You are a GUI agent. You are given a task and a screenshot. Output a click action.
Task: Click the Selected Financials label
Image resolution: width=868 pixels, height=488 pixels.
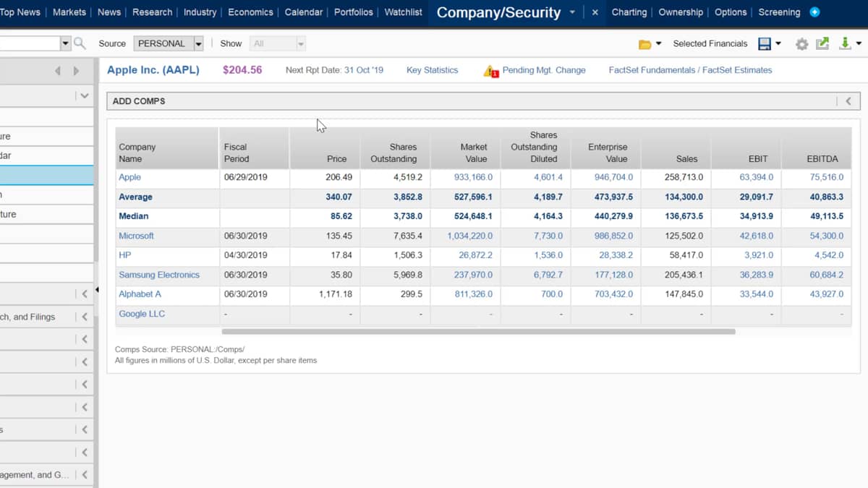(x=710, y=43)
